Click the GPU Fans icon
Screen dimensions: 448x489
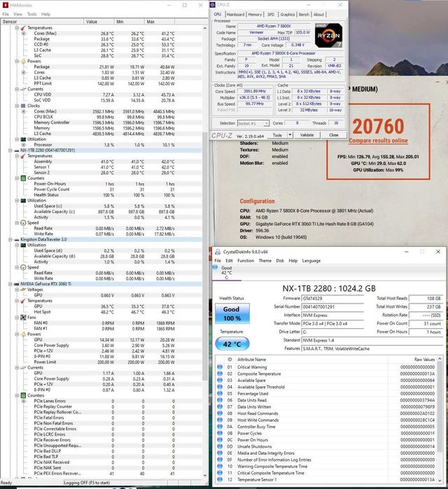pos(23,318)
